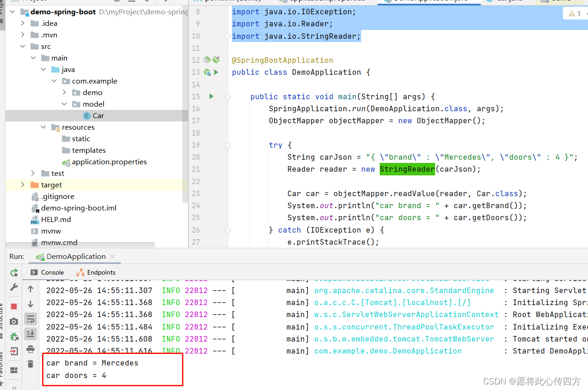This screenshot has height=390, width=588.
Task: Open o.s.b.w.embedded.tomcat.TomcatWebServer console link
Action: pos(404,339)
